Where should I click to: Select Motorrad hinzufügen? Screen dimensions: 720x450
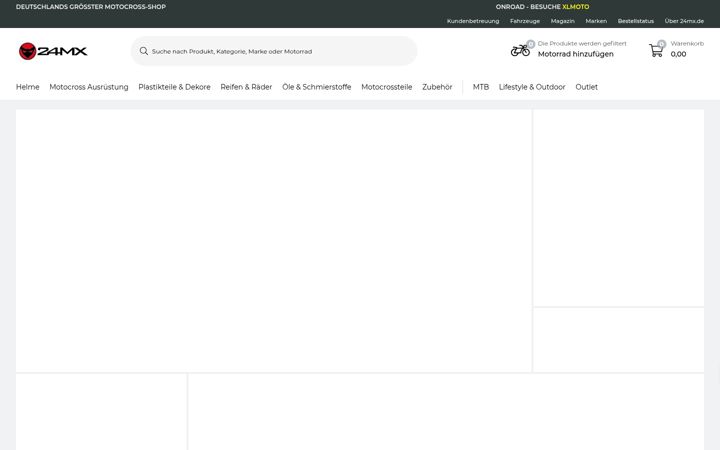click(575, 54)
